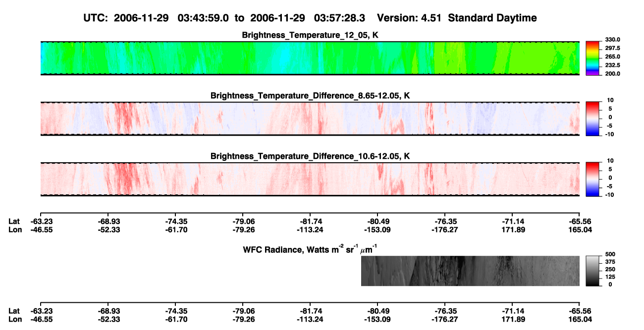The image size is (644, 330).
Task: Click the grayscale WFC Radiance colorbar
Action: tap(592, 271)
